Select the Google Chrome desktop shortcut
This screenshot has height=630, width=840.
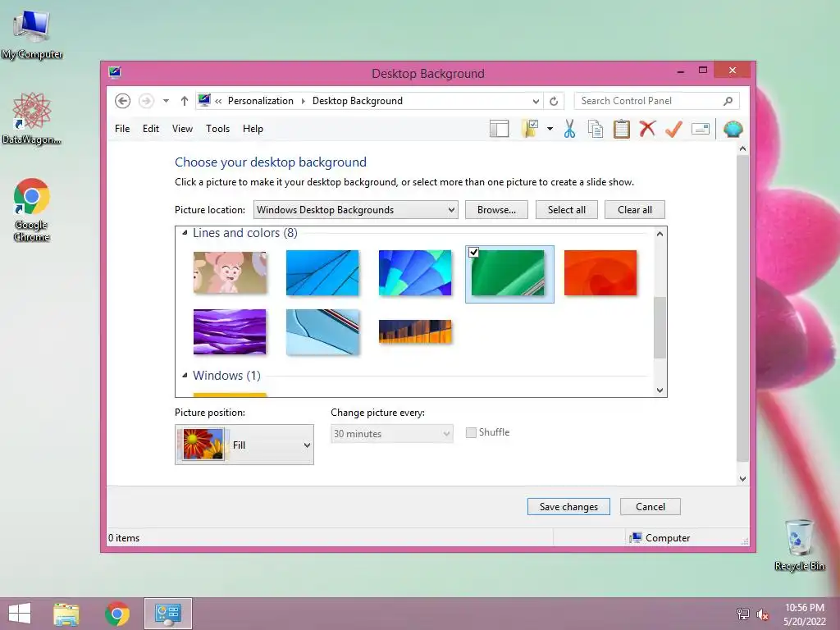tap(32, 210)
